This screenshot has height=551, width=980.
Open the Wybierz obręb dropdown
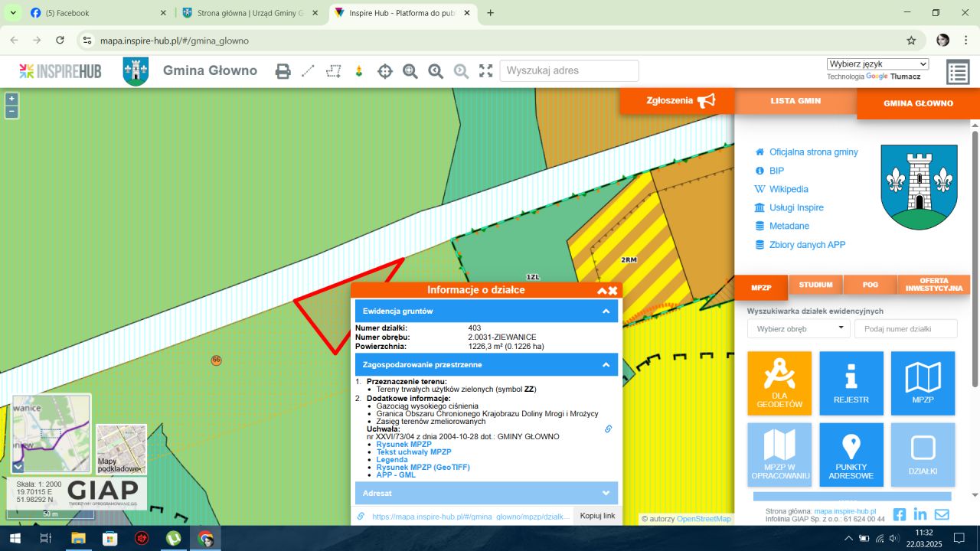point(799,328)
